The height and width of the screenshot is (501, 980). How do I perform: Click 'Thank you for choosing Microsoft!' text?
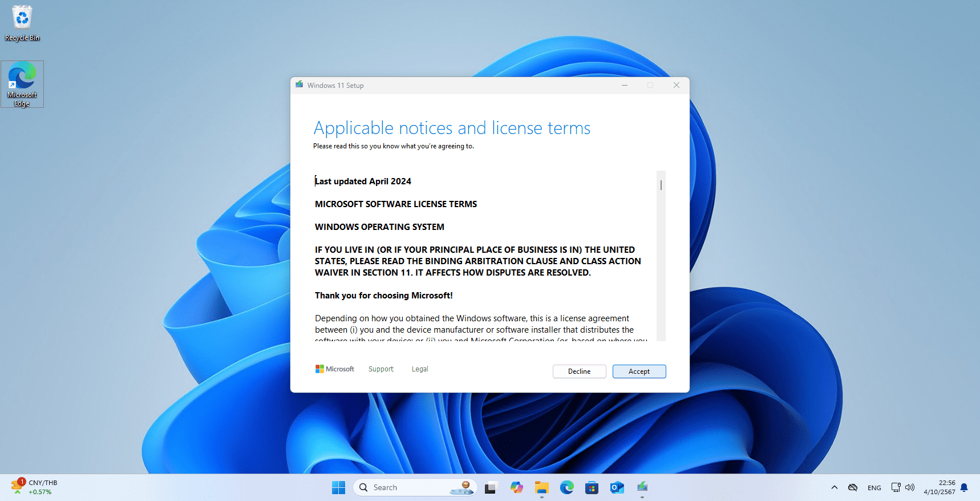click(x=384, y=296)
